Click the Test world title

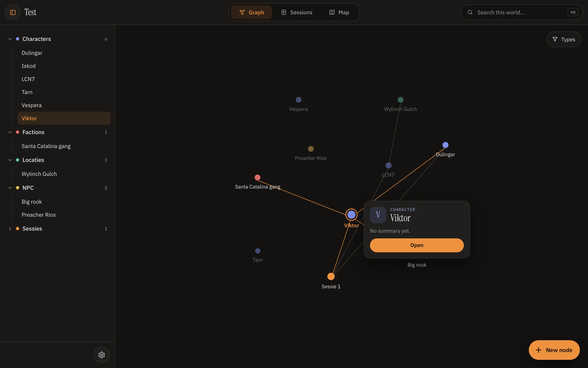[x=30, y=12]
